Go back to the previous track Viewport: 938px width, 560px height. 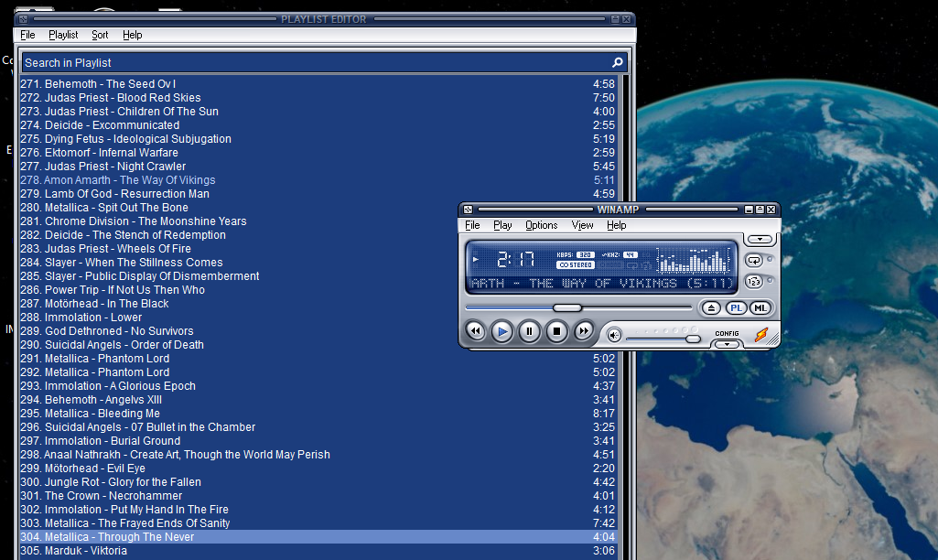tap(475, 331)
